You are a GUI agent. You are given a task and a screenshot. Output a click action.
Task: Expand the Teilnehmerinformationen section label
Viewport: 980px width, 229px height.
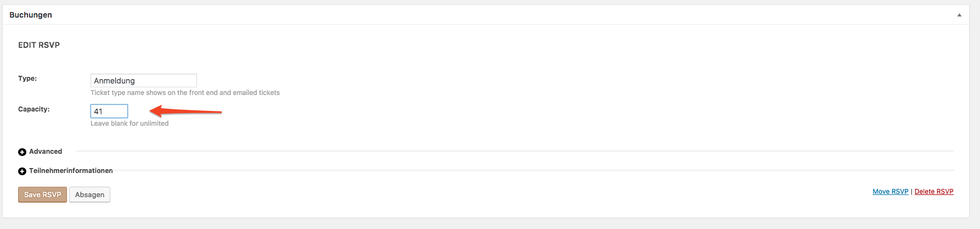(71, 171)
